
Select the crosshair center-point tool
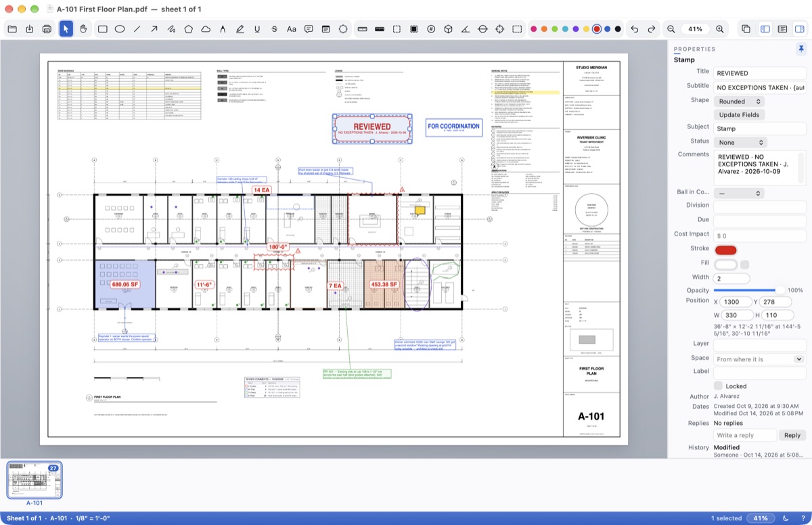point(500,29)
